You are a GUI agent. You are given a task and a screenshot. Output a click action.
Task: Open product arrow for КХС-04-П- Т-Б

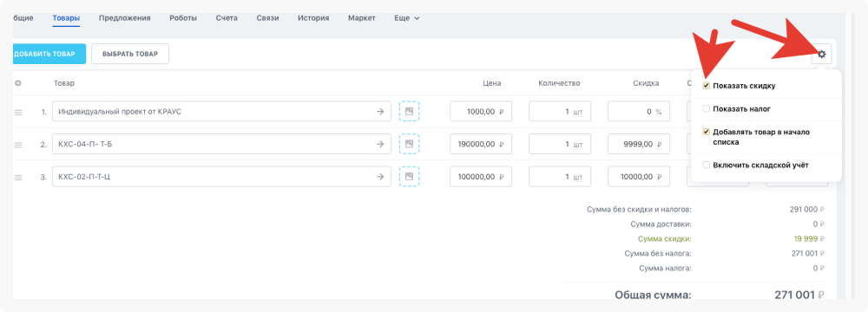point(380,144)
